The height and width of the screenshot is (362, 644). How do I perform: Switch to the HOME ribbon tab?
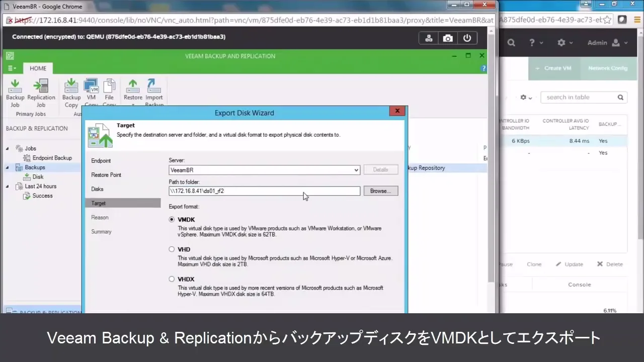(38, 68)
